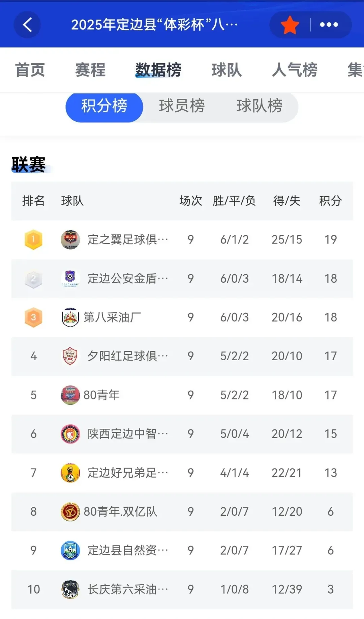Select the 积分榜 segment
The height and width of the screenshot is (619, 364).
[104, 106]
